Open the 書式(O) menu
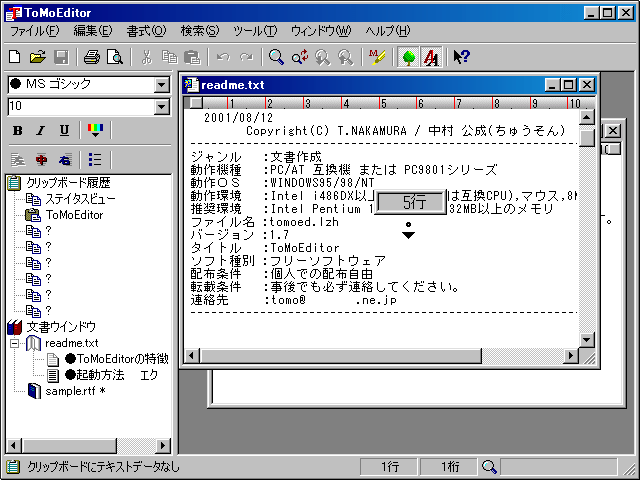This screenshot has height=480, width=640. click(x=146, y=31)
